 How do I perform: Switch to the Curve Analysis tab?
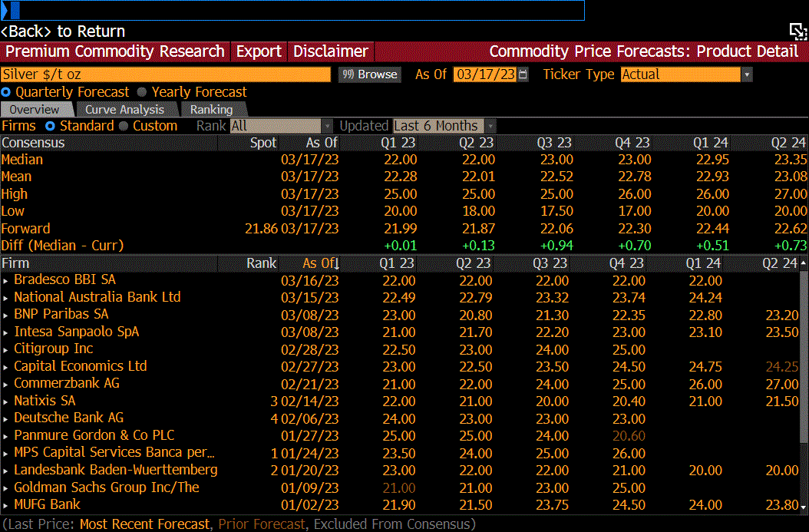[124, 109]
